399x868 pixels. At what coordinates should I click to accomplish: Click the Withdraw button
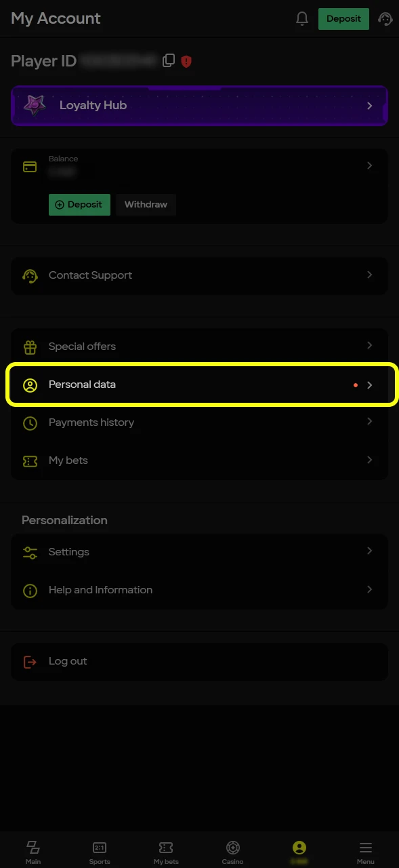pyautogui.click(x=146, y=204)
